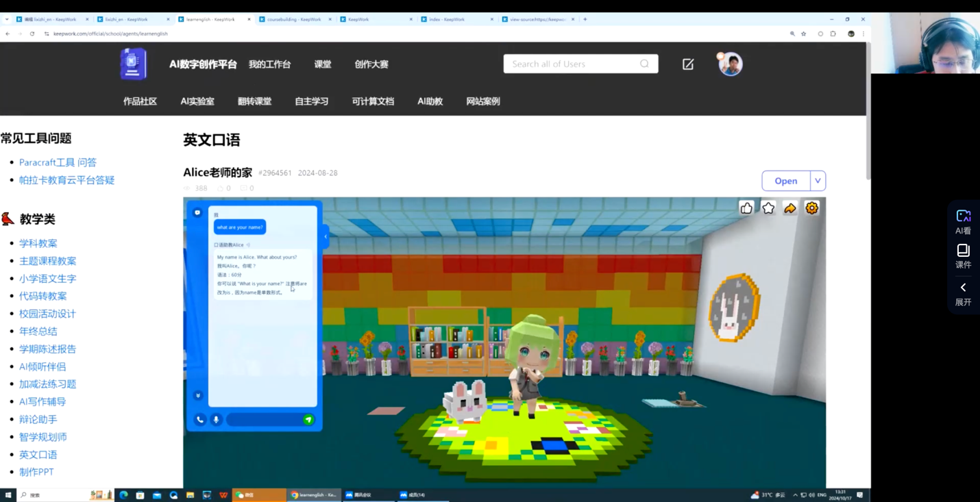
Task: Collapse the chat panel with left arrow
Action: point(326,236)
